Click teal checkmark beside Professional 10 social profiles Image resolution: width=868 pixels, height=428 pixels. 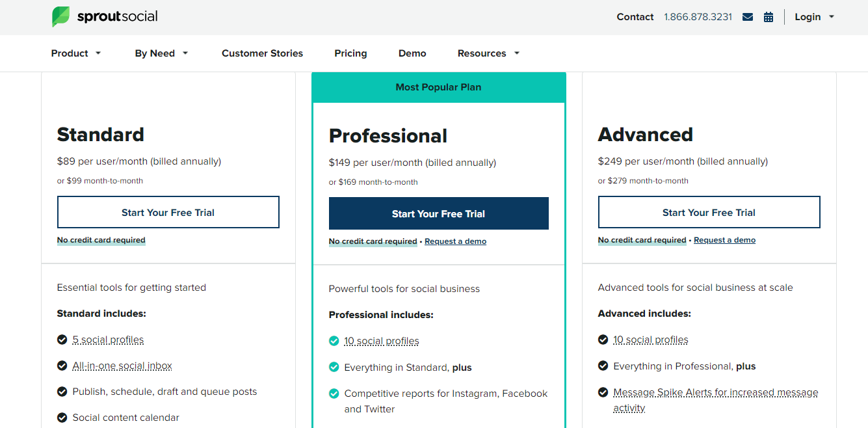tap(334, 341)
